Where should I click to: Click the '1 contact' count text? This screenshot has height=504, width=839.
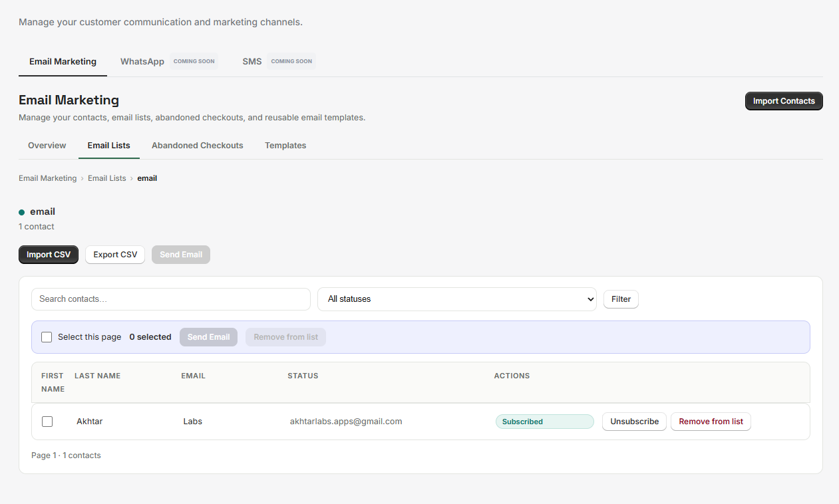click(x=37, y=227)
